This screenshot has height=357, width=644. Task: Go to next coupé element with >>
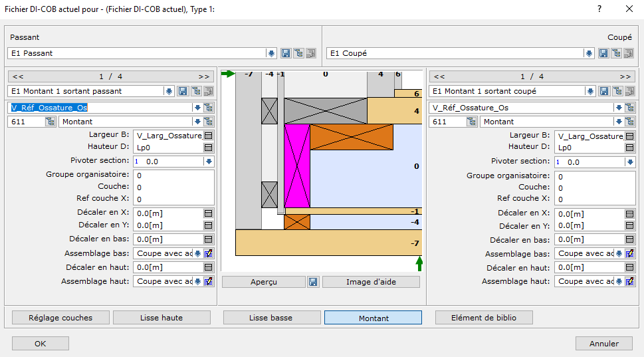tap(625, 76)
